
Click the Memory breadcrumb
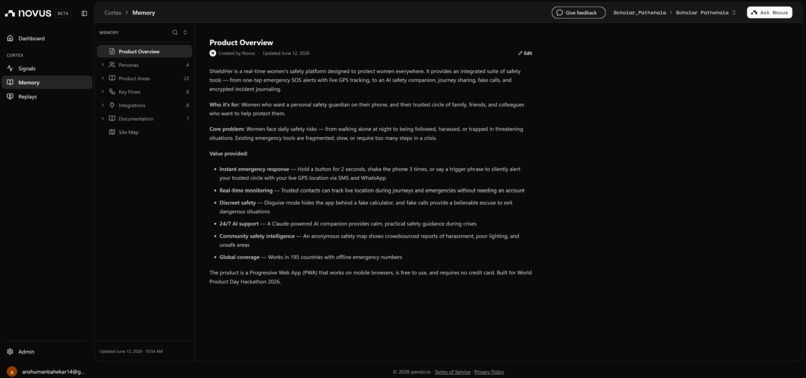[x=143, y=13]
